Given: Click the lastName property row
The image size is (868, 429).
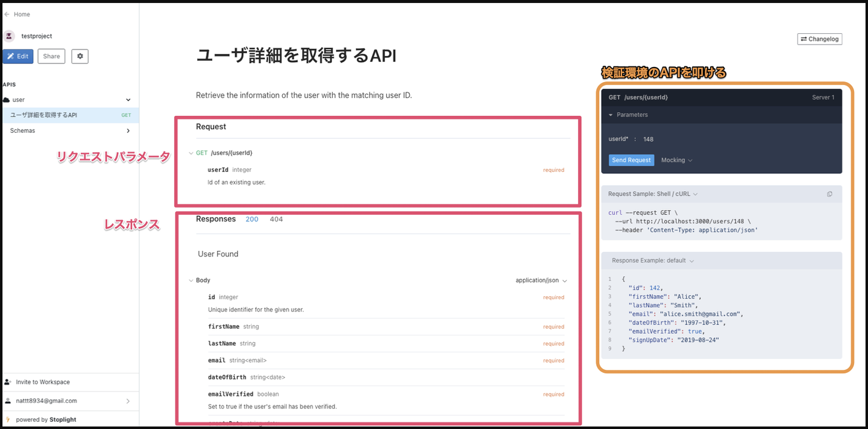Looking at the screenshot, I should click(x=386, y=343).
